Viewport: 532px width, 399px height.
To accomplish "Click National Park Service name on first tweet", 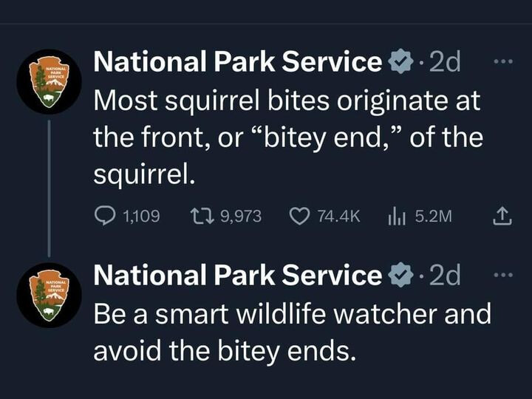I will pos(236,63).
